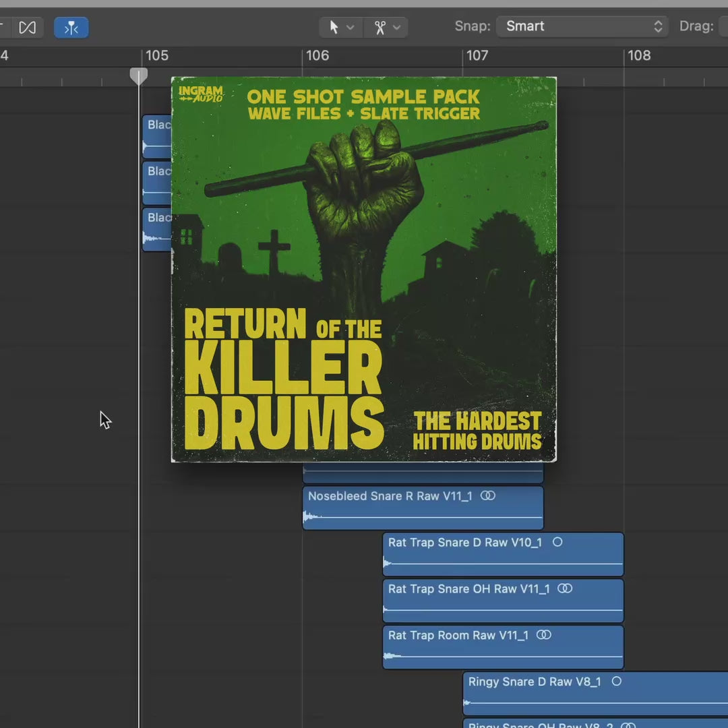This screenshot has width=728, height=728.
Task: Click stereo icon on Nosebleed Snare R region
Action: coord(488,496)
